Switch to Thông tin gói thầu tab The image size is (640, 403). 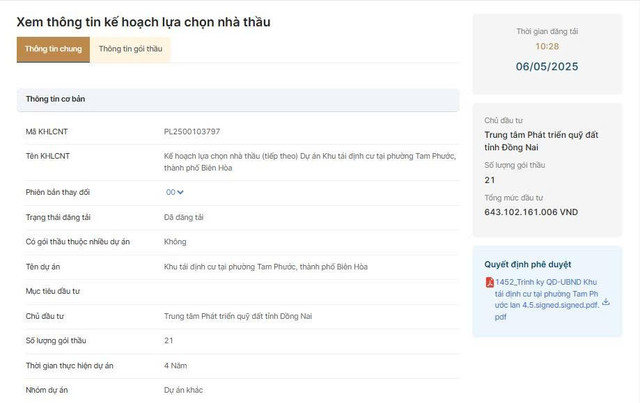[130, 49]
